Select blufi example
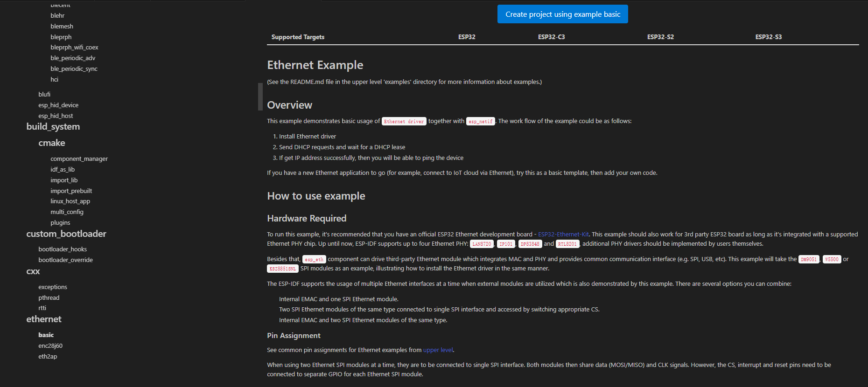Screen dimensions: 868x387 pos(44,95)
